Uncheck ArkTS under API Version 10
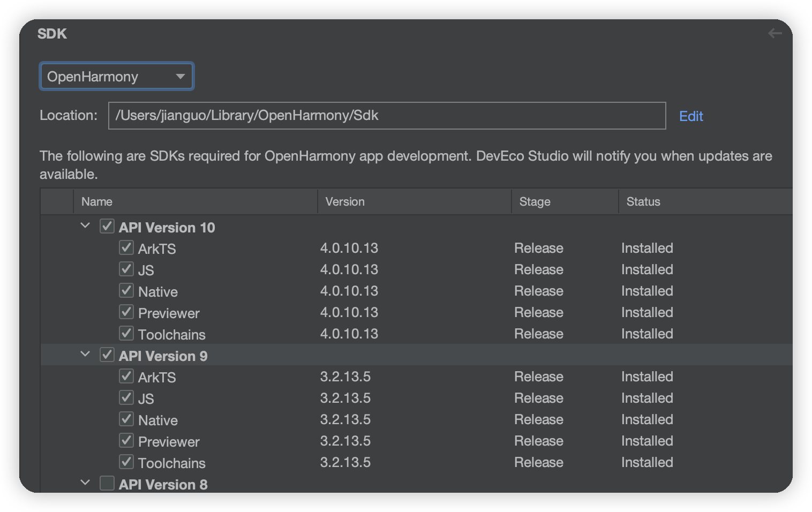Screen dimensions: 812x512 point(126,247)
